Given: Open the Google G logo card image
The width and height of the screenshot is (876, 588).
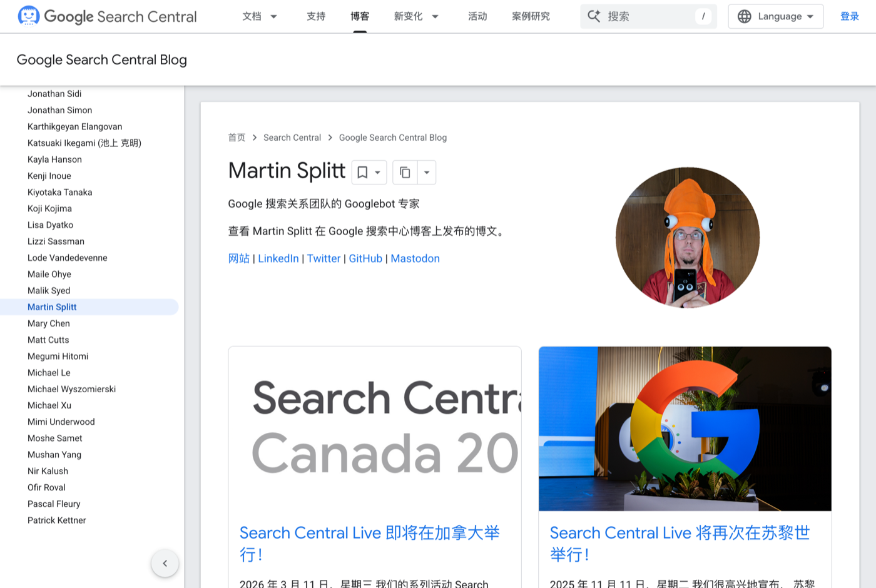Looking at the screenshot, I should (685, 429).
